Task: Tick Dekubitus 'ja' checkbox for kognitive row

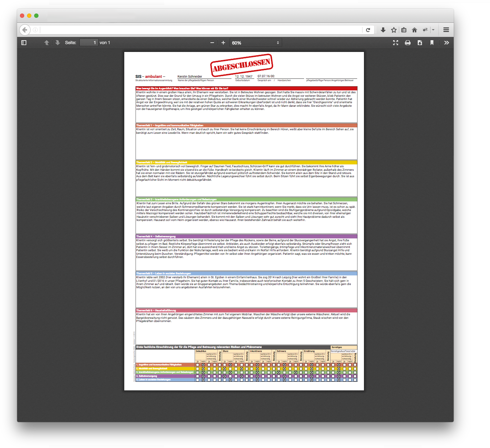Action: click(x=198, y=365)
